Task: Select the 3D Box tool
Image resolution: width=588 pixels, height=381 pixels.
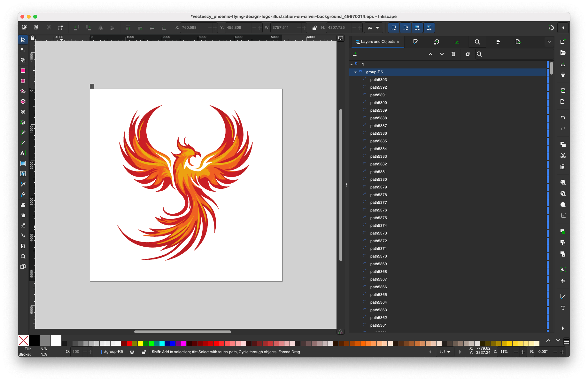Action: click(23, 101)
